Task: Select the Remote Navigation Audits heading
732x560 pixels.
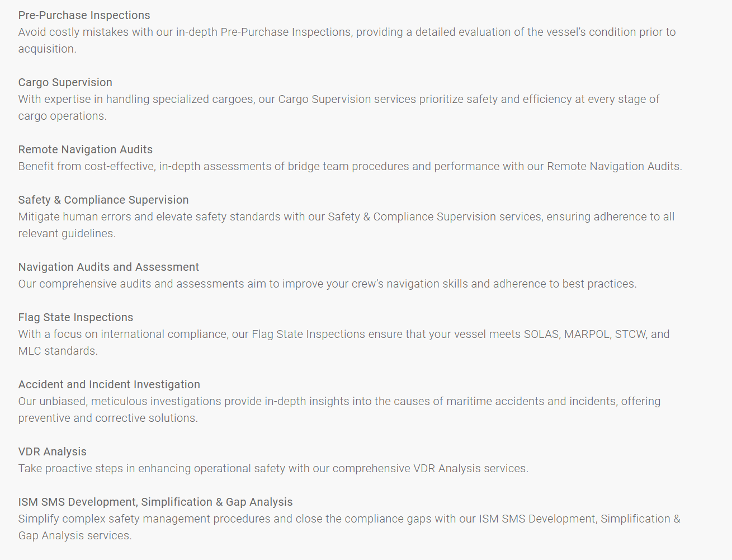Action: pyautogui.click(x=85, y=149)
